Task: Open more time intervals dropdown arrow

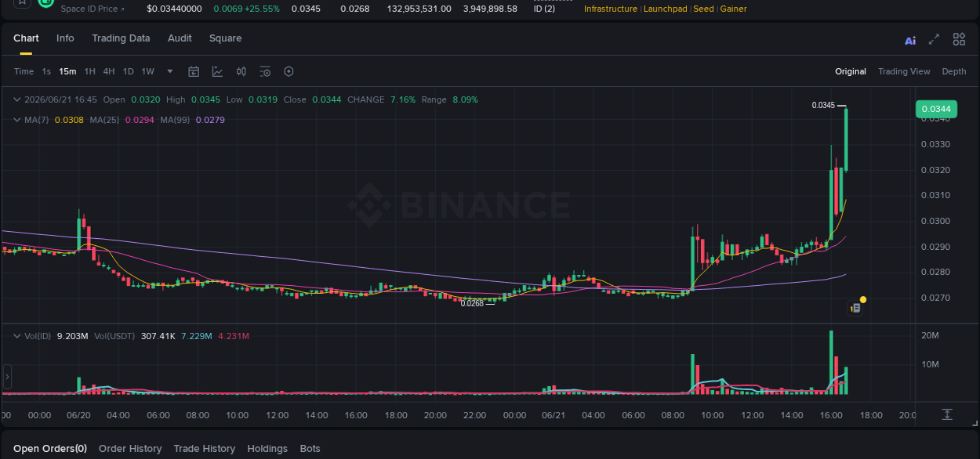Action: (170, 71)
